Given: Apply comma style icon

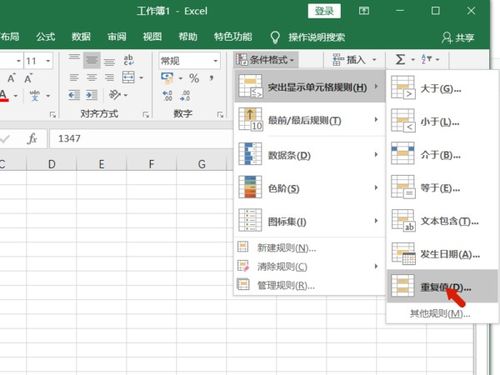Looking at the screenshot, I should 211,78.
